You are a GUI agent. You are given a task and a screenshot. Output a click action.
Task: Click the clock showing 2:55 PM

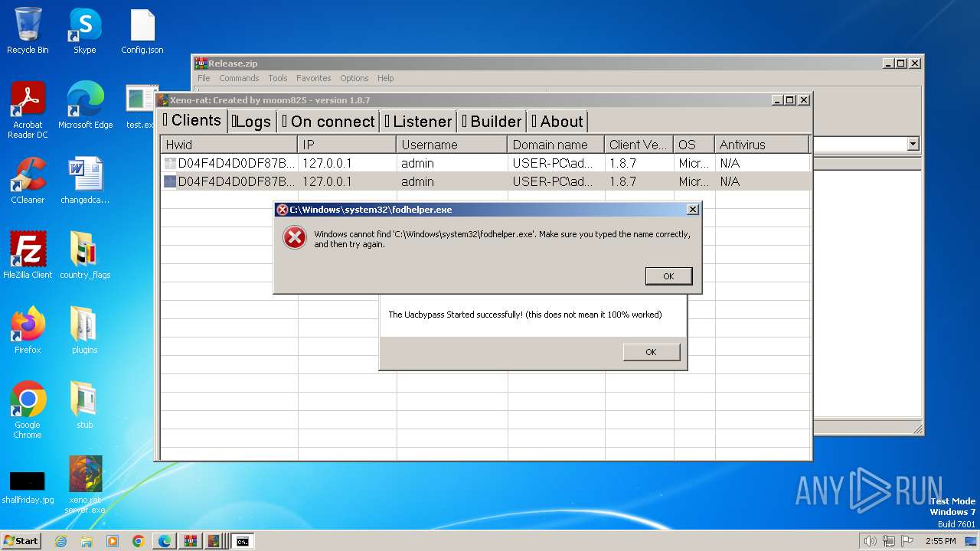click(x=941, y=541)
